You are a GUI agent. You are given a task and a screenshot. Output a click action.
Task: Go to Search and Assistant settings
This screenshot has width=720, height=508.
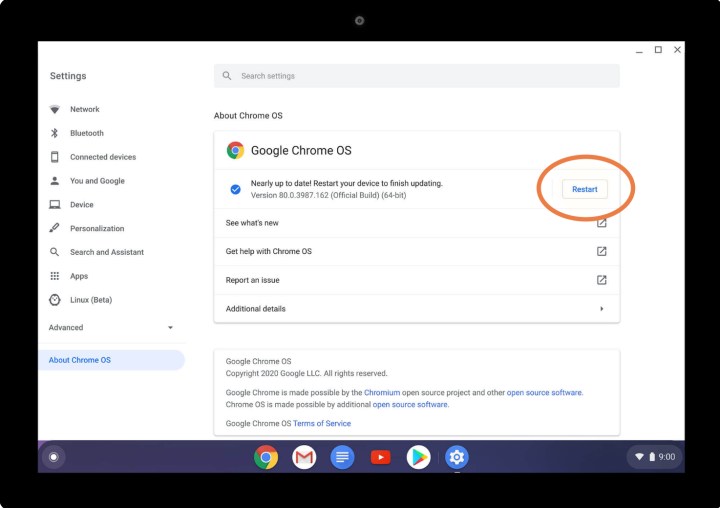(107, 252)
